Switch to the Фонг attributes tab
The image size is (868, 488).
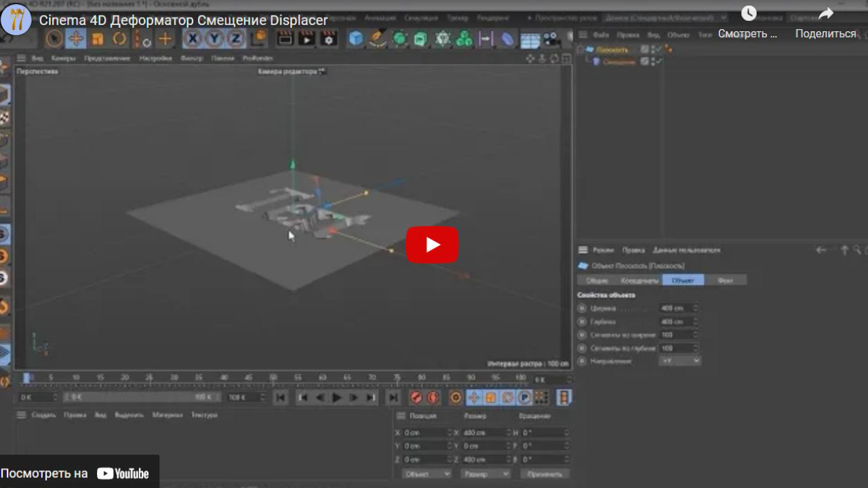(726, 280)
